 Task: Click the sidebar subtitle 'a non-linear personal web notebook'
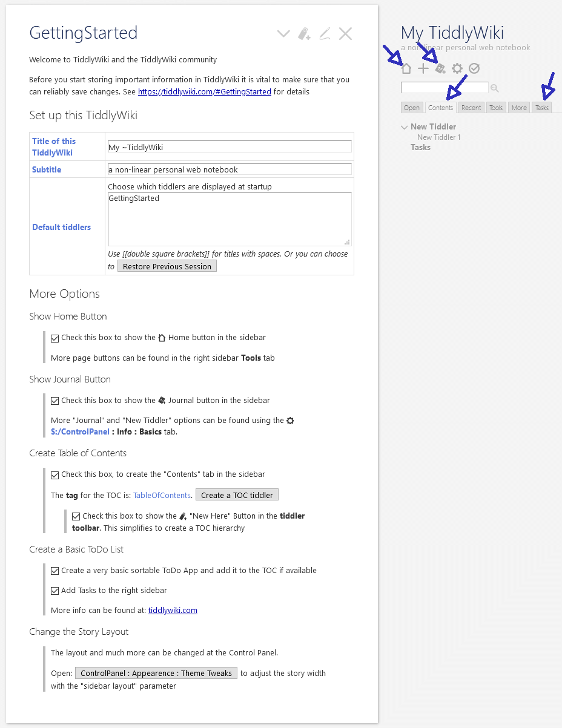(466, 47)
